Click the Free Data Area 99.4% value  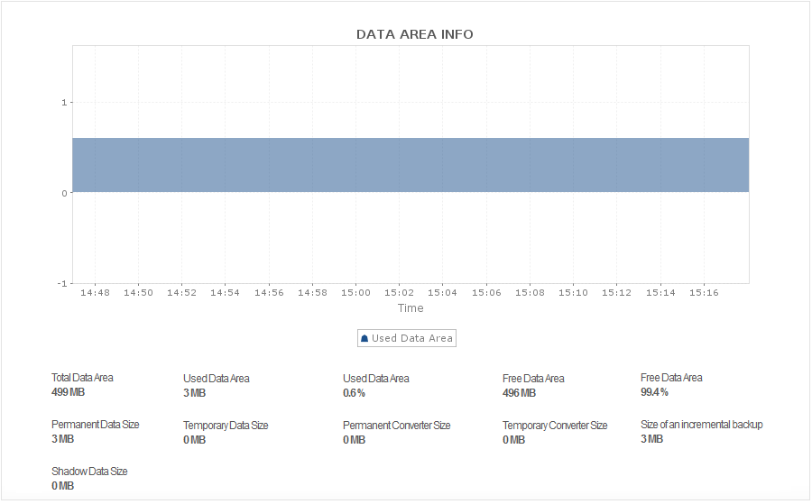coord(654,392)
